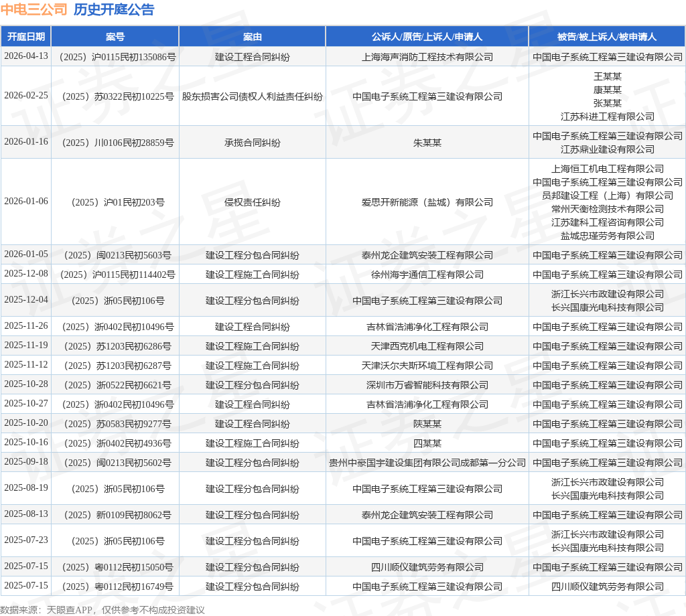Click cause 侵权责任纠纷

point(253,202)
